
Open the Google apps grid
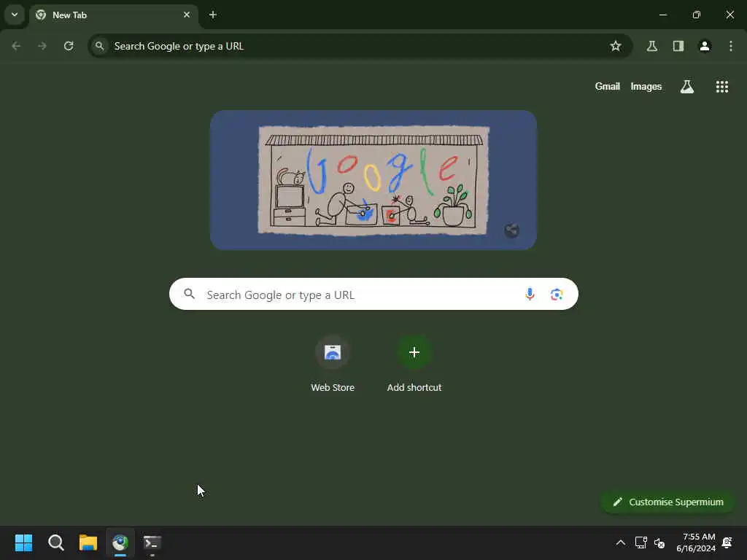pos(721,87)
